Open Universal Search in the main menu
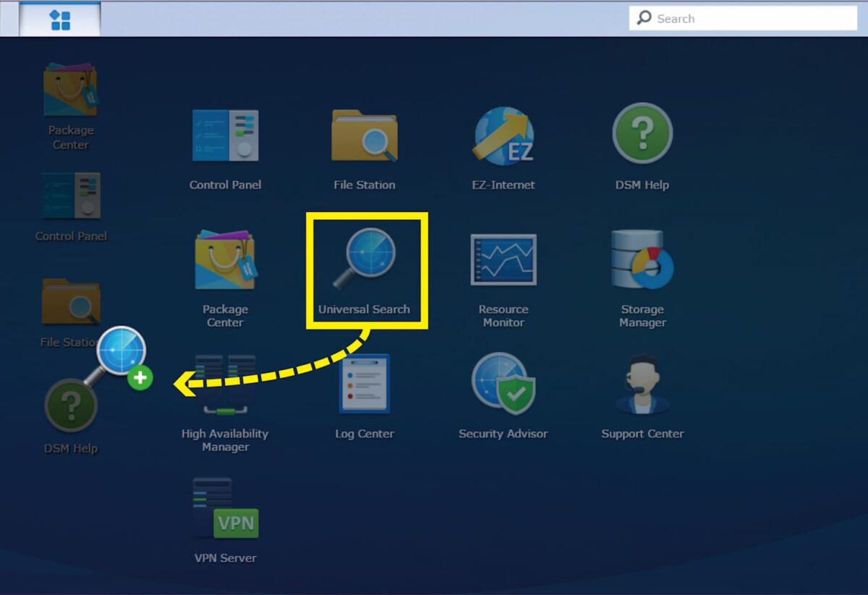 coord(365,272)
